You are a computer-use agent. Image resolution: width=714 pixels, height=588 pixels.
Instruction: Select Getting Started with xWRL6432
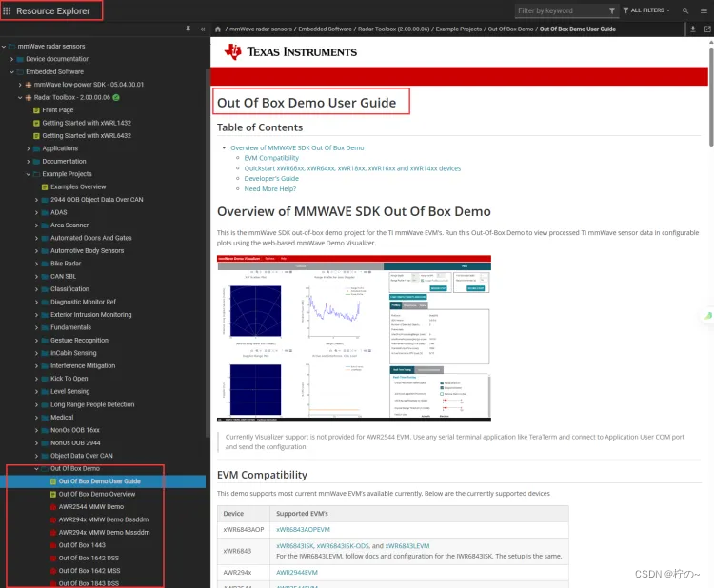click(x=87, y=136)
